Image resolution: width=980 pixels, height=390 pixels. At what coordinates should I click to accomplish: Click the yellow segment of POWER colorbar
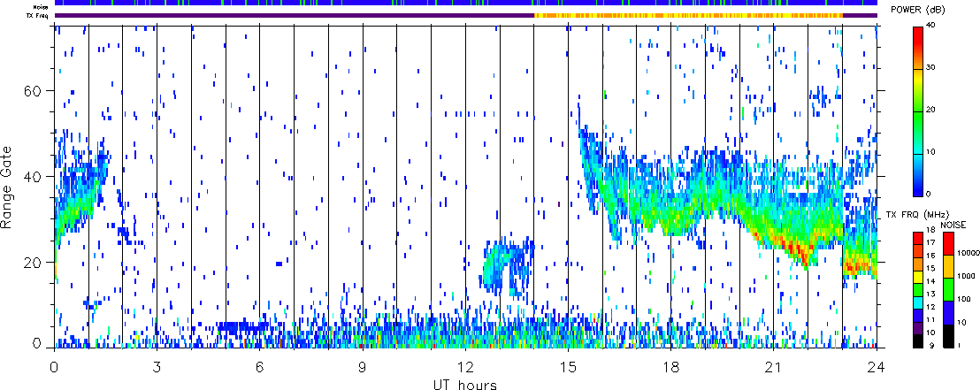pos(919,80)
